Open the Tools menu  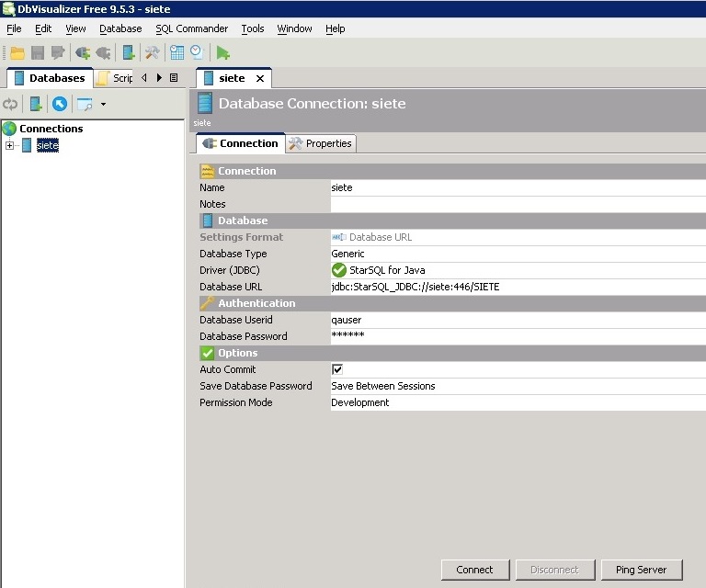pos(252,28)
